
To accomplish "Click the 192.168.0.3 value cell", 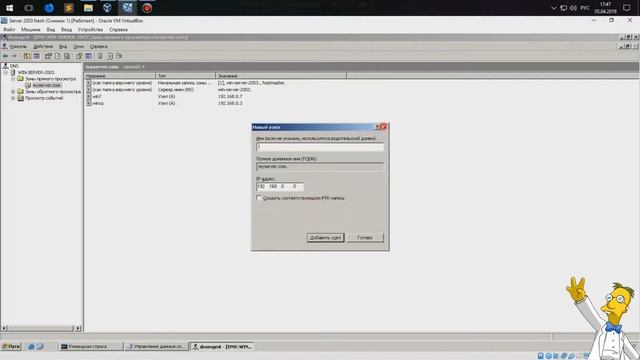I will click(x=230, y=103).
